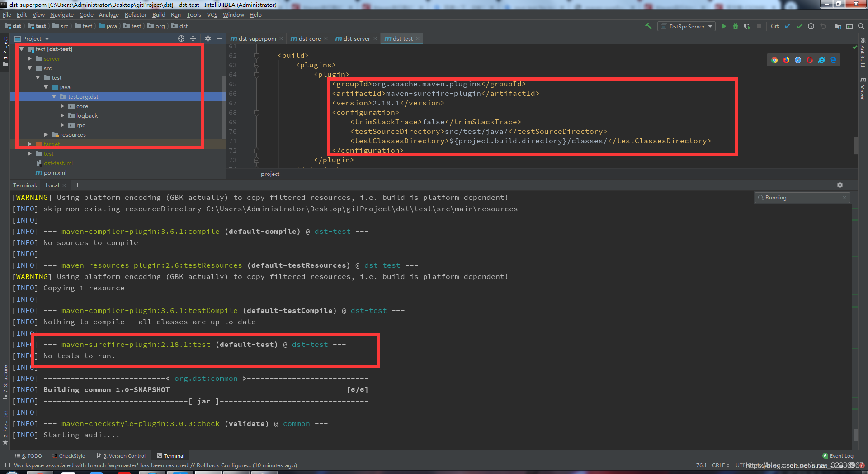The height and width of the screenshot is (474, 868).
Task: Open pom preview in Firefox browser icon
Action: 786,60
